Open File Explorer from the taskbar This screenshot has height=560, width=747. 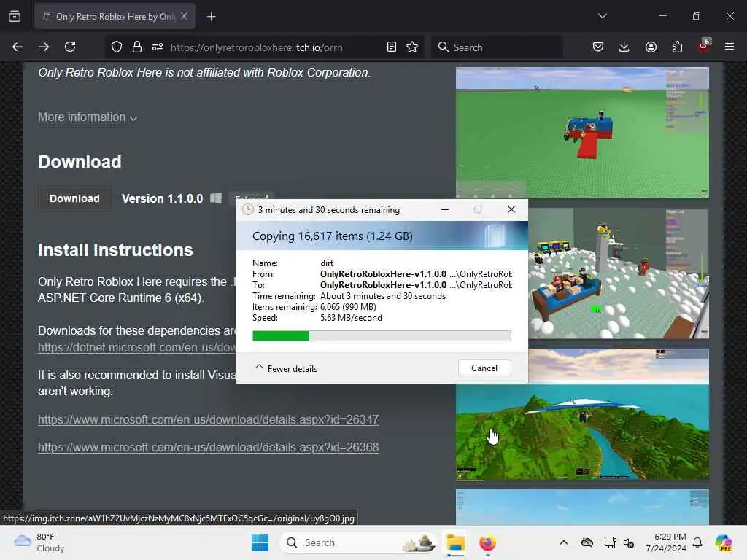tap(455, 542)
